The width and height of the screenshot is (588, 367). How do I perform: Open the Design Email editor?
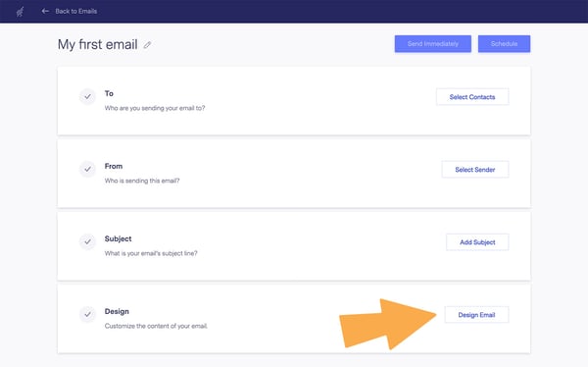point(476,315)
